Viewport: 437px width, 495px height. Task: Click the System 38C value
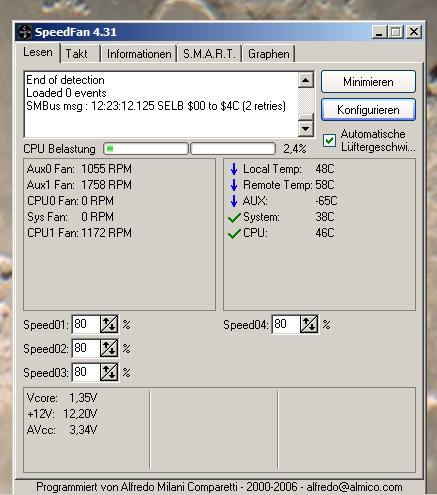coord(325,217)
